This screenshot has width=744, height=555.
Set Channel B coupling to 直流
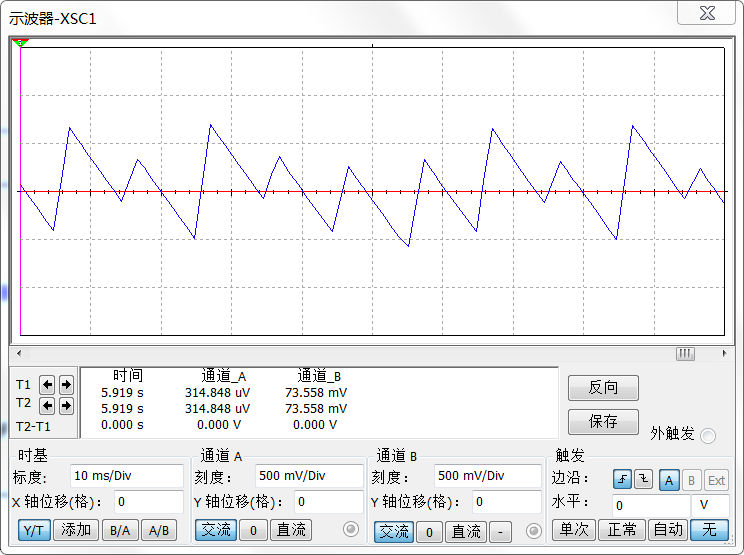(x=466, y=532)
